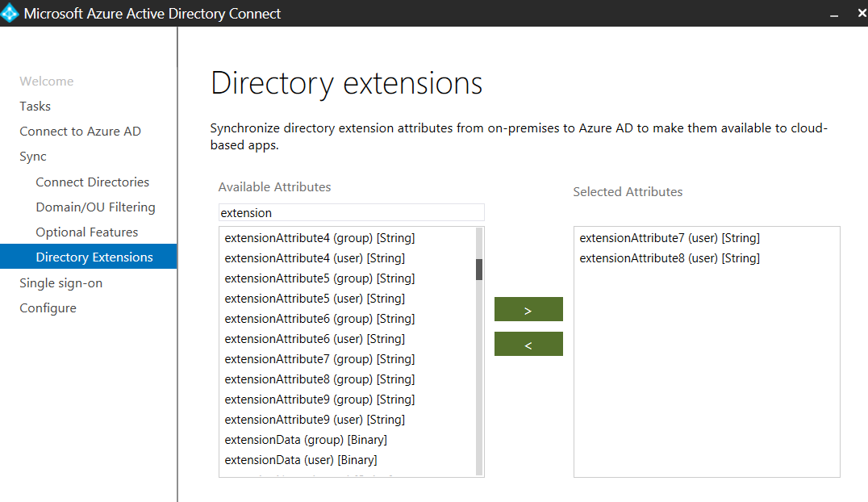The image size is (868, 502).
Task: Select extensionData (user) [Binary] attribute
Action: tap(302, 459)
